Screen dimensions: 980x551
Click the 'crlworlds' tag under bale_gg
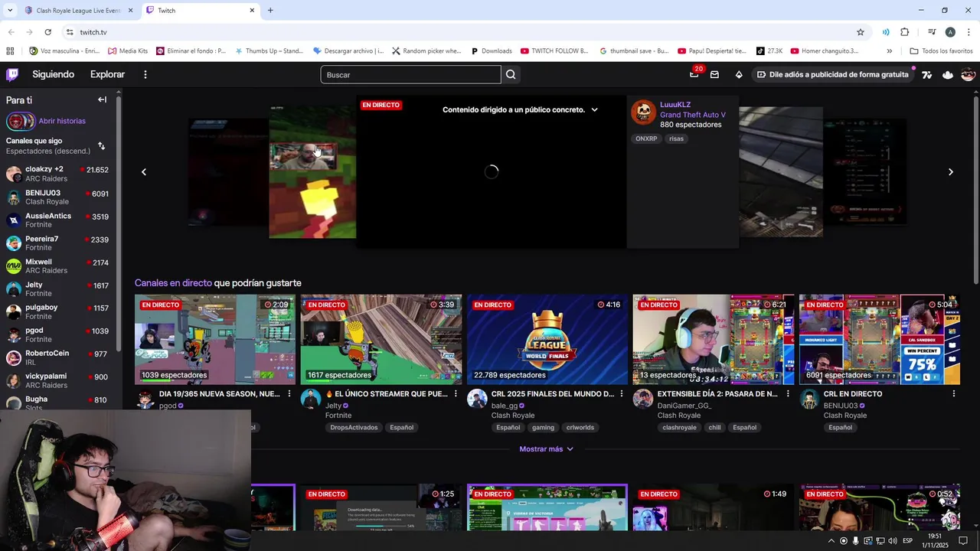[580, 428]
